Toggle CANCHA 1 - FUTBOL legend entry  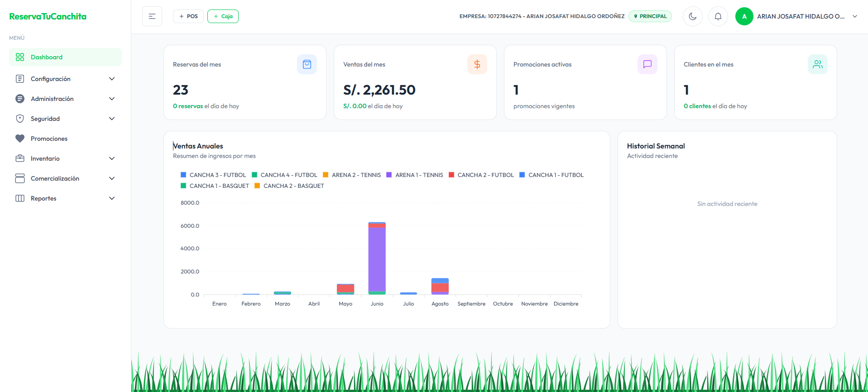pos(551,175)
